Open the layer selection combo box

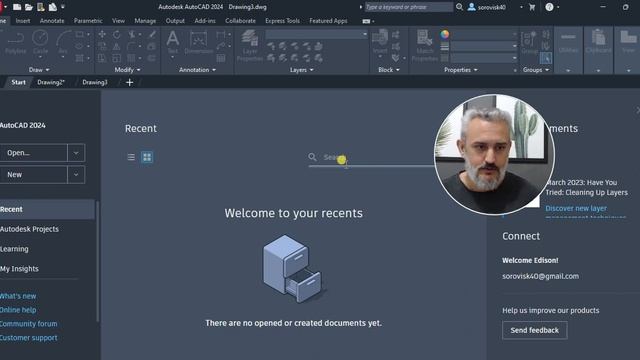[317, 35]
